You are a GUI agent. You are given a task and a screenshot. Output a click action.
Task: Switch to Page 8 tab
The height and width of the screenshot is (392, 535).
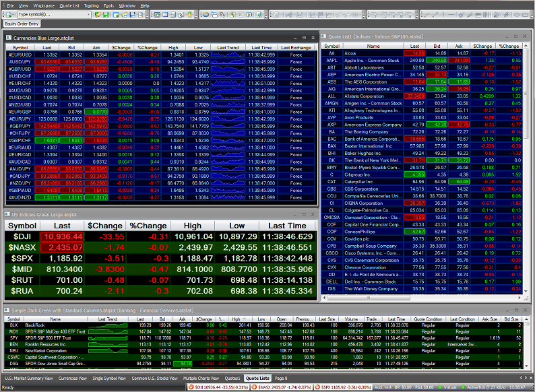click(281, 379)
